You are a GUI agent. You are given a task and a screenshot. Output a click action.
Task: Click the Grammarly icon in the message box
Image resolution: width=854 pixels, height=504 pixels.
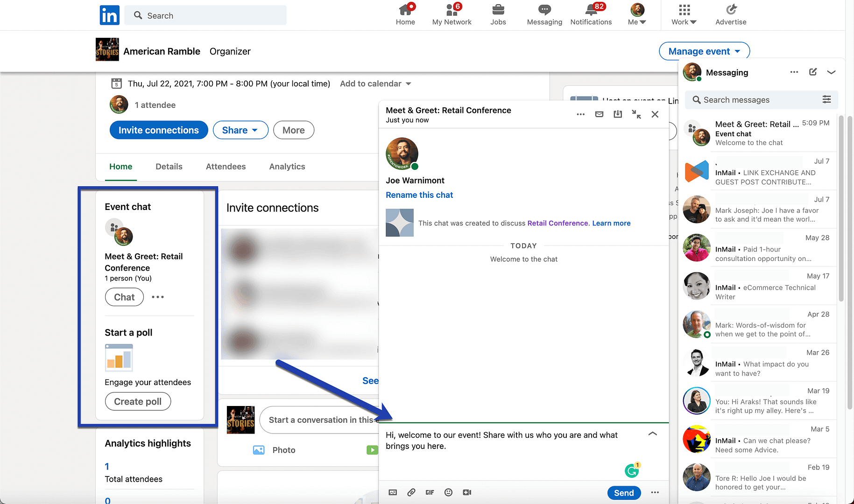click(632, 470)
